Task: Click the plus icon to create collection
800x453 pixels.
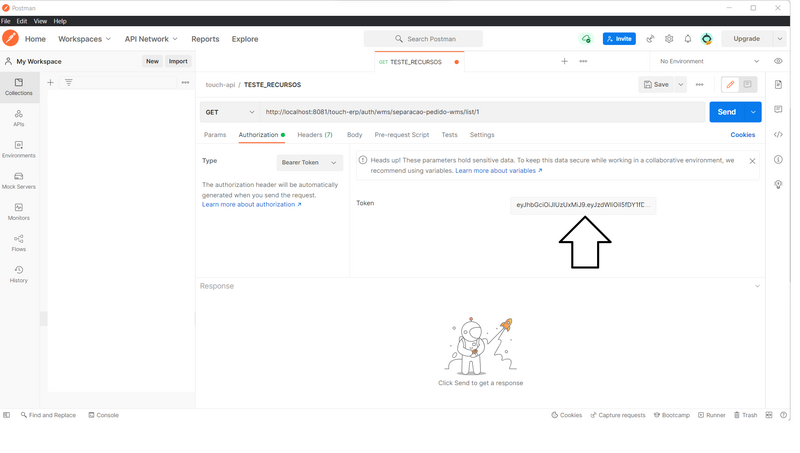Action: pos(51,82)
